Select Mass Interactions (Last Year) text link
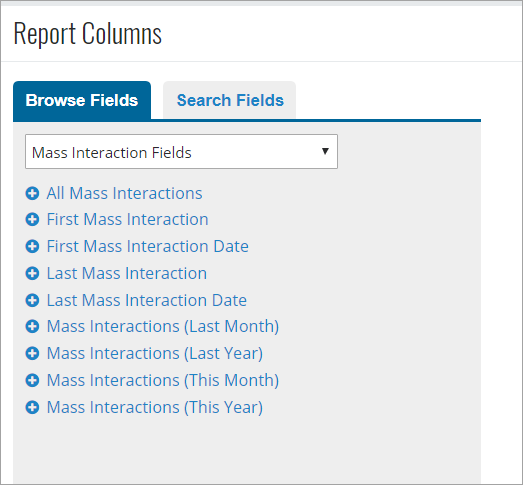 [x=155, y=353]
